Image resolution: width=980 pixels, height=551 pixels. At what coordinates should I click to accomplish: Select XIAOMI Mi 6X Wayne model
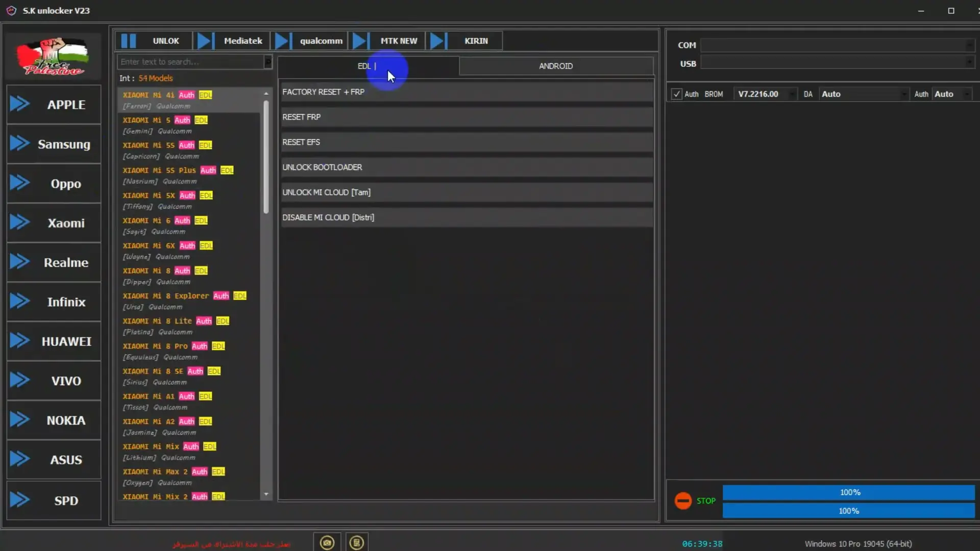[189, 251]
